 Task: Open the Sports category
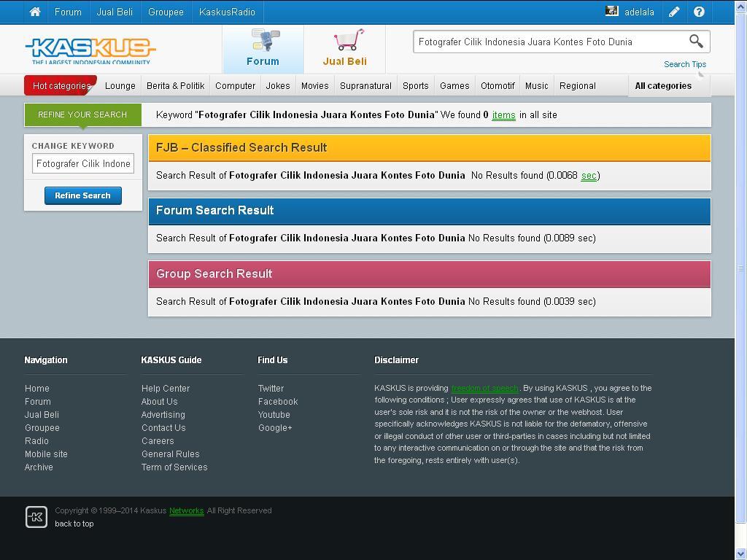coord(415,86)
